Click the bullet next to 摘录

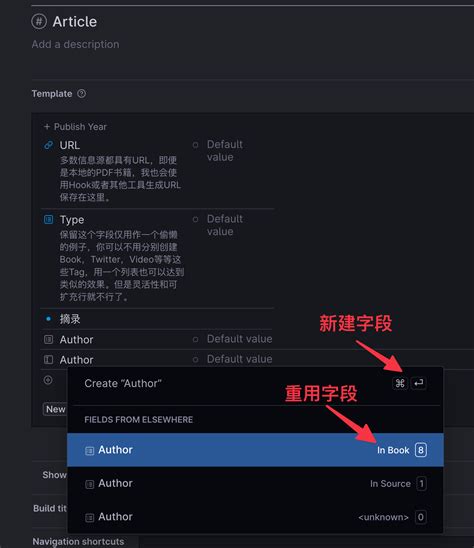(x=48, y=319)
